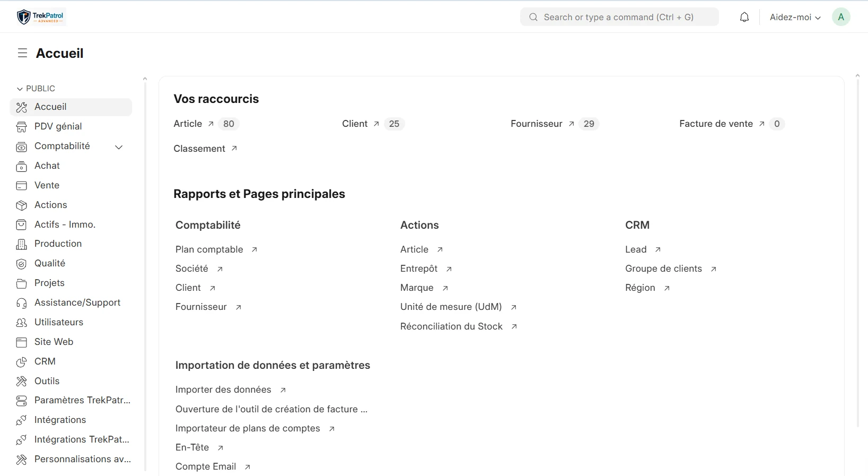The image size is (868, 476).
Task: Click the Production building icon
Action: [x=21, y=244]
